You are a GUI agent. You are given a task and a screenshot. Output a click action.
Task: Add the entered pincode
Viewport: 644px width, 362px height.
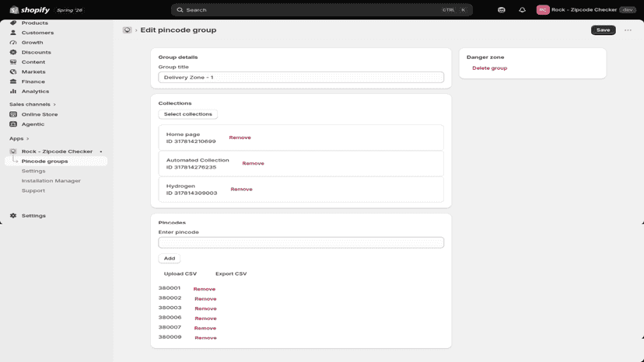coord(170,258)
